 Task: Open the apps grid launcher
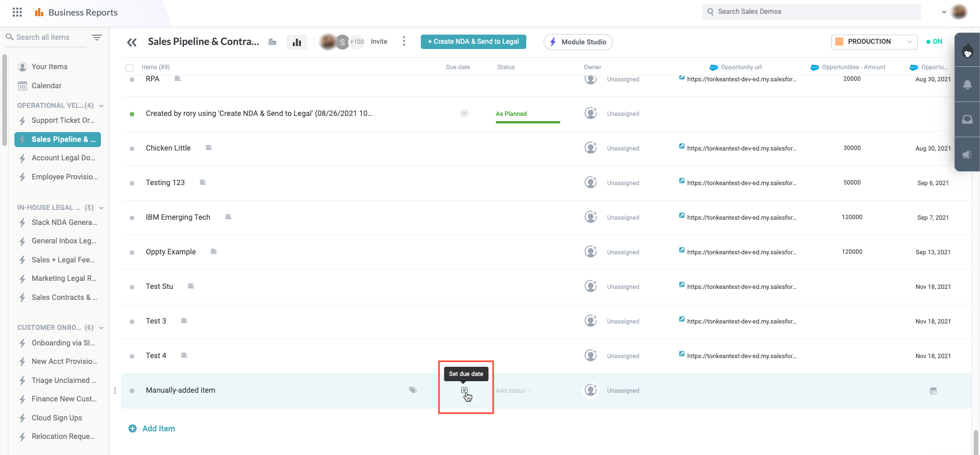click(x=17, y=12)
